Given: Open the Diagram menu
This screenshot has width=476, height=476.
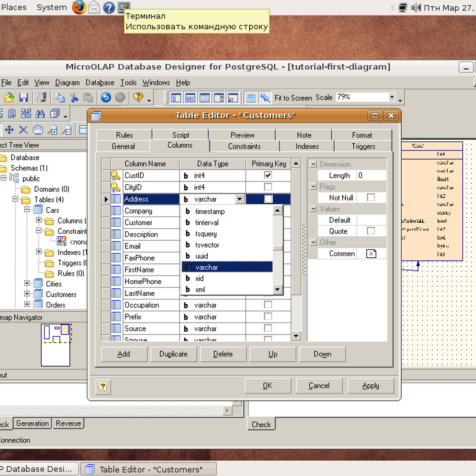Looking at the screenshot, I should pyautogui.click(x=68, y=83).
